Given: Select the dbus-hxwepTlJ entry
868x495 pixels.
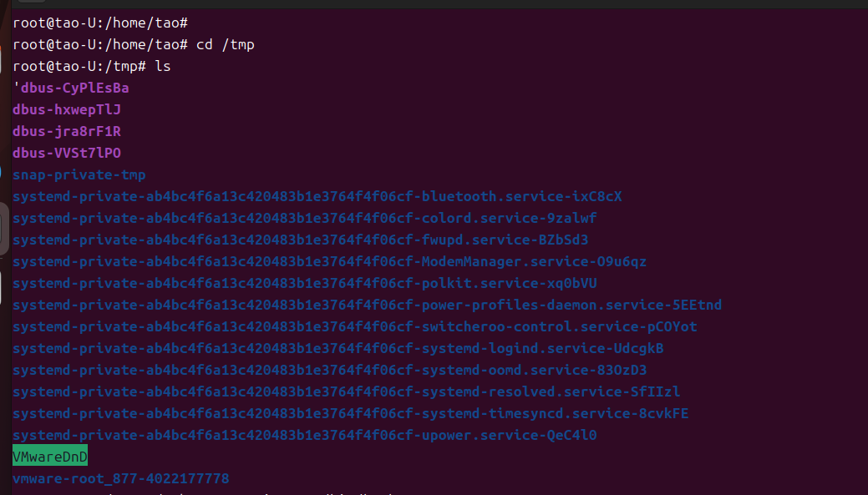Looking at the screenshot, I should [x=67, y=109].
